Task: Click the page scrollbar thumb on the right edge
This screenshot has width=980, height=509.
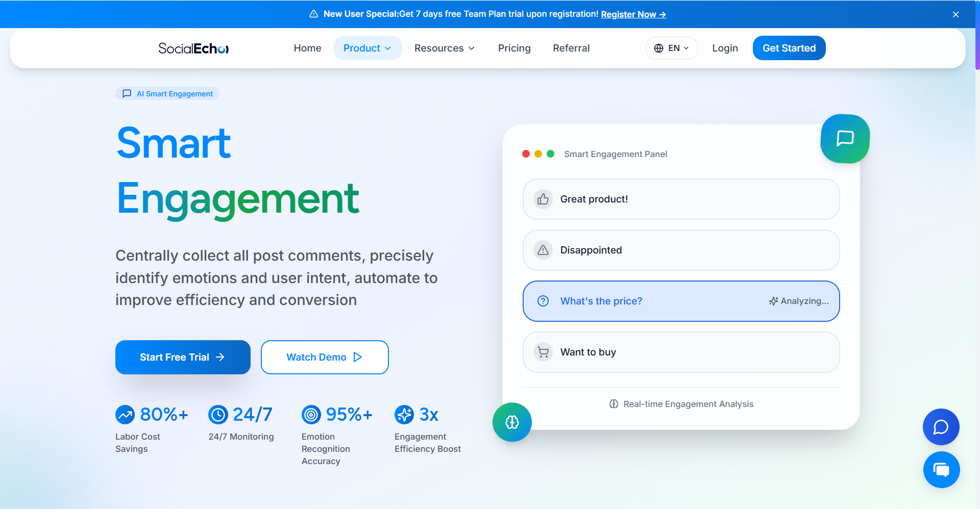Action: pos(977,35)
